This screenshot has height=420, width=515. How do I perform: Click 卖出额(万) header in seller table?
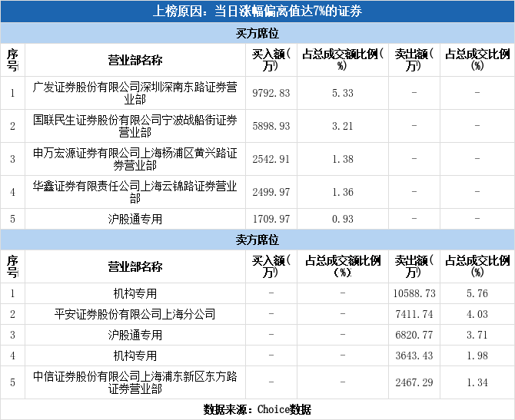coord(414,266)
